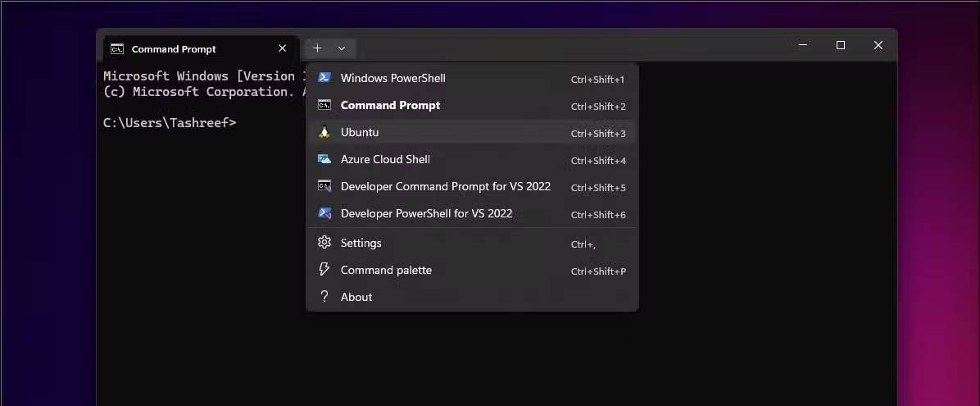Collapse the new tab dropdown chevron
980x406 pixels.
[342, 48]
